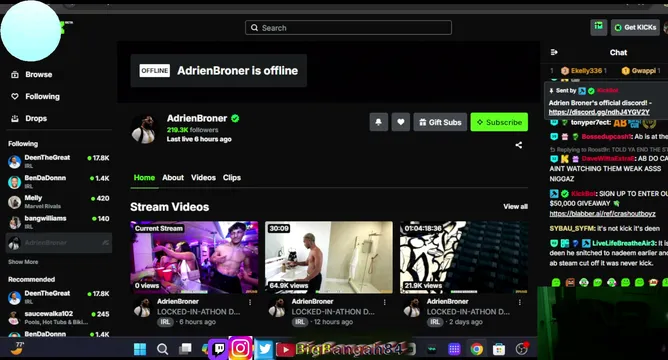The height and width of the screenshot is (360, 668).
Task: Click the verified badge beside AdrienBroner
Action: click(235, 118)
